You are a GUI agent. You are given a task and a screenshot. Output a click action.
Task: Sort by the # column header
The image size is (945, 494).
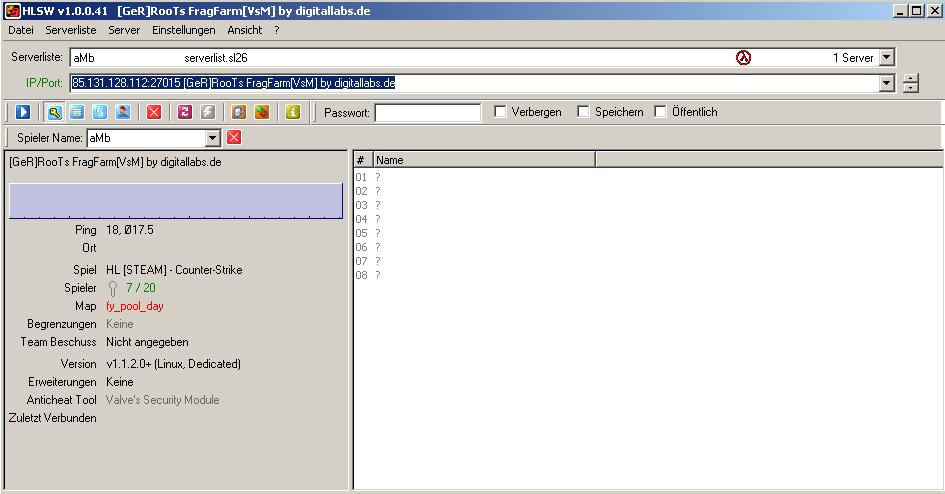[x=363, y=160]
